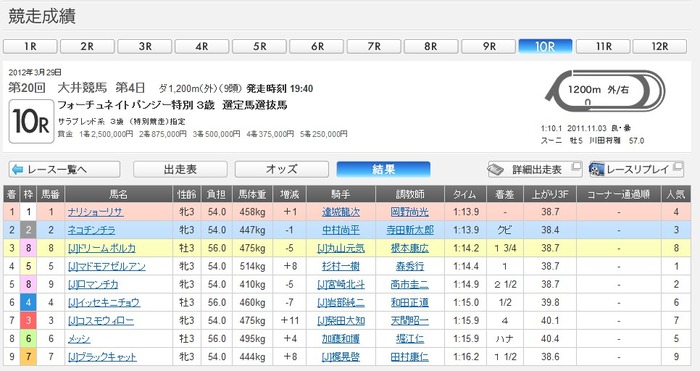
Task: Open horse link コスモウィロー
Action: point(101,321)
